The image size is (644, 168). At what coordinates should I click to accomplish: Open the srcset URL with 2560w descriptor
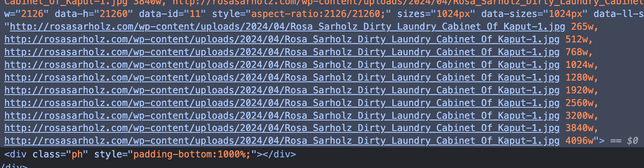tap(282, 103)
